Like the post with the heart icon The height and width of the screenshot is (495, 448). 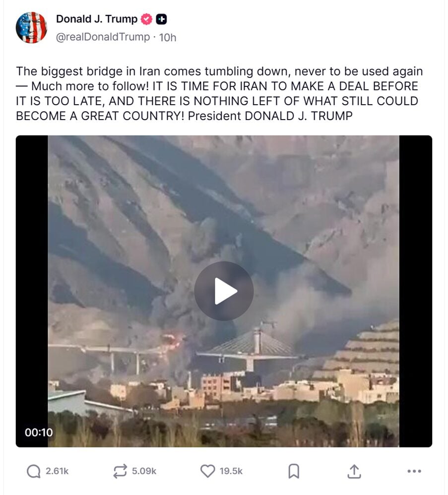coord(208,471)
